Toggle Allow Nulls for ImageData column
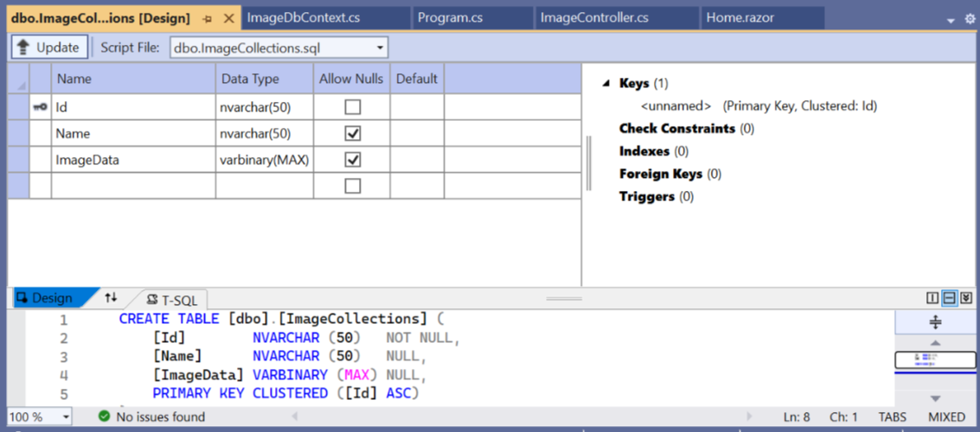The height and width of the screenshot is (432, 980). pyautogui.click(x=353, y=160)
